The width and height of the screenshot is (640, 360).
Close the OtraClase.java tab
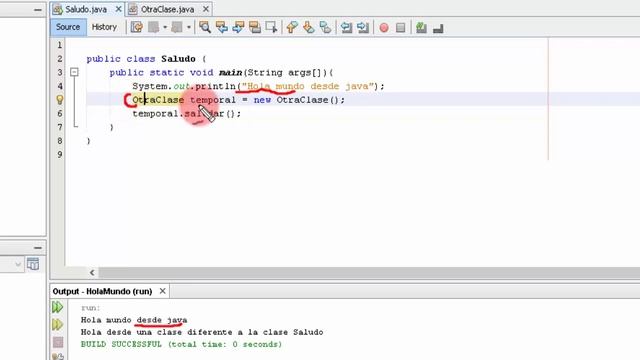point(206,9)
